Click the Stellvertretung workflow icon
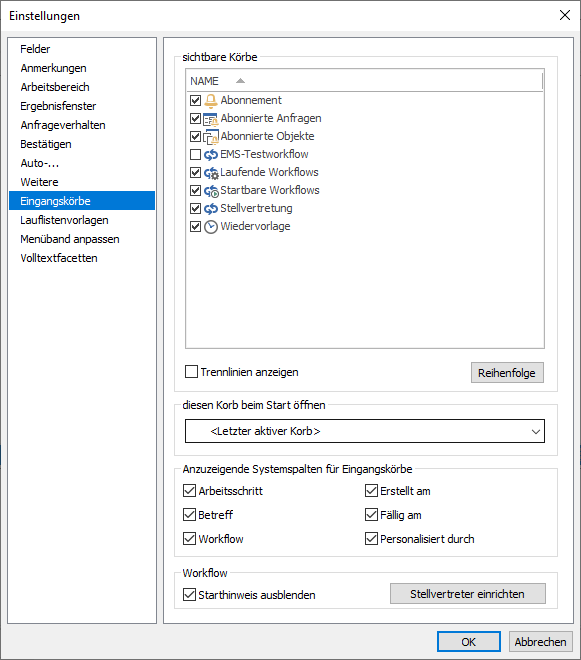 click(211, 209)
